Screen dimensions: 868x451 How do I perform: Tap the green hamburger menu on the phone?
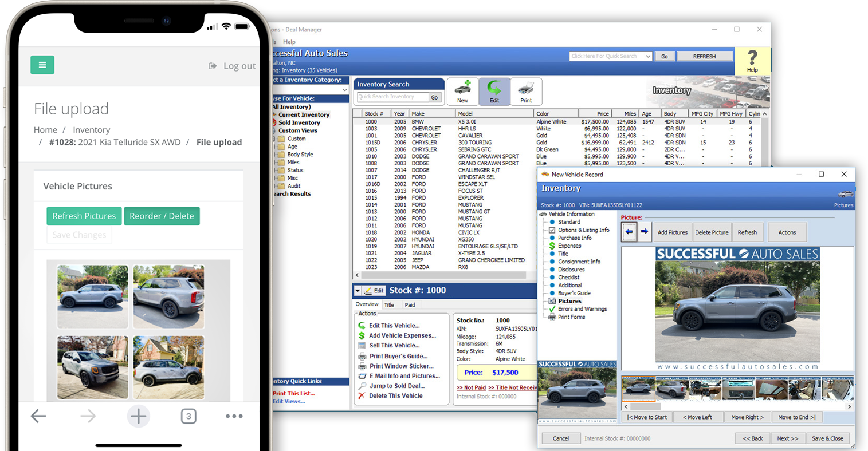pos(42,65)
